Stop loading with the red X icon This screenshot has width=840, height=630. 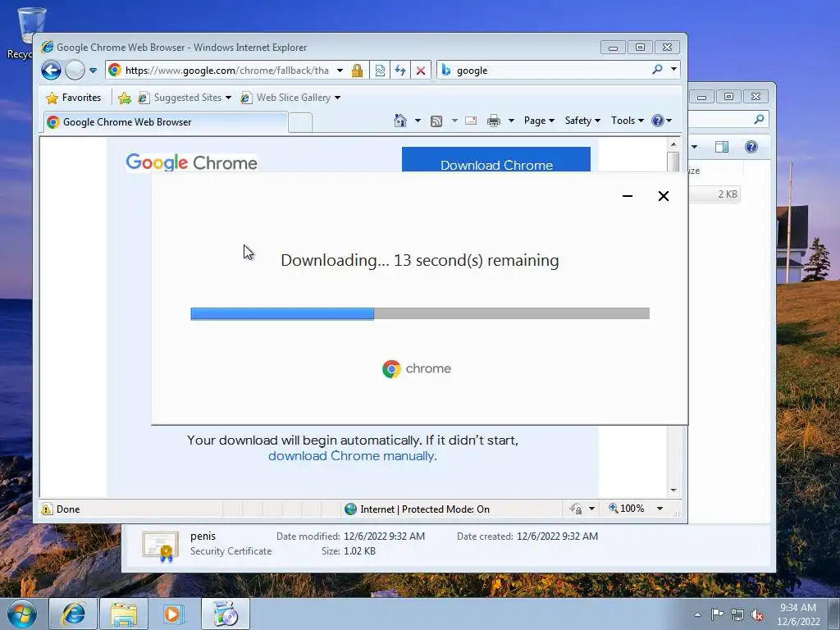[x=421, y=71]
